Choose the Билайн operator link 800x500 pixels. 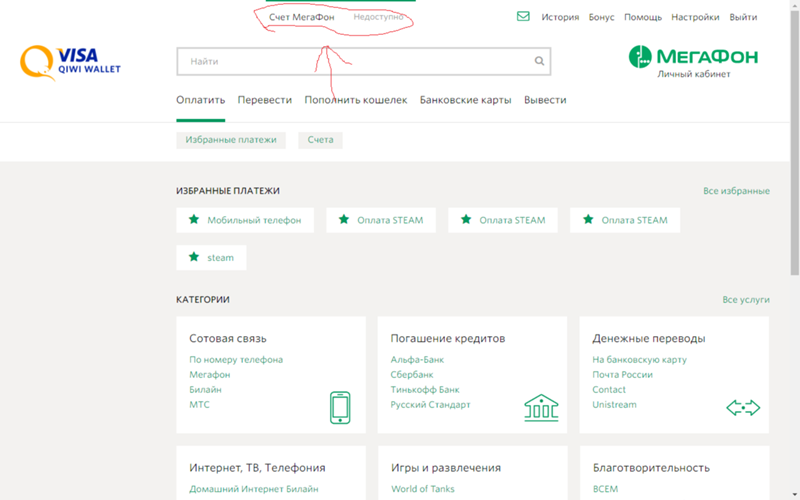coord(205,389)
